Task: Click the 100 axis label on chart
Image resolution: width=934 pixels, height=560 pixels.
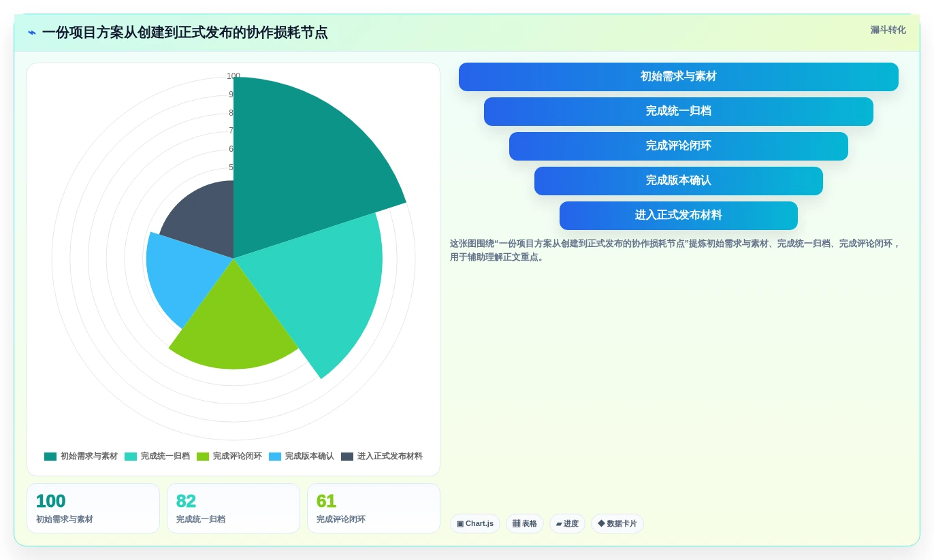Action: 233,76
